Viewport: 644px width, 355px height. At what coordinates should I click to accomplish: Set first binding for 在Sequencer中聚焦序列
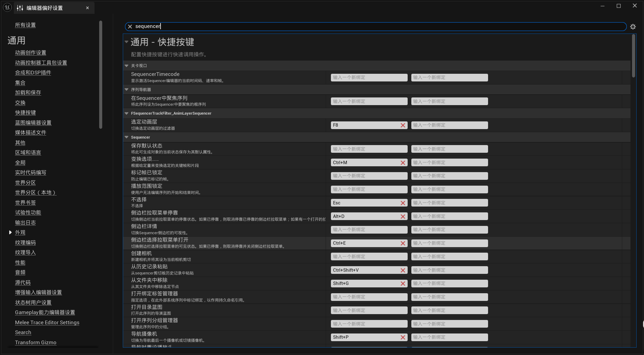[x=369, y=101]
